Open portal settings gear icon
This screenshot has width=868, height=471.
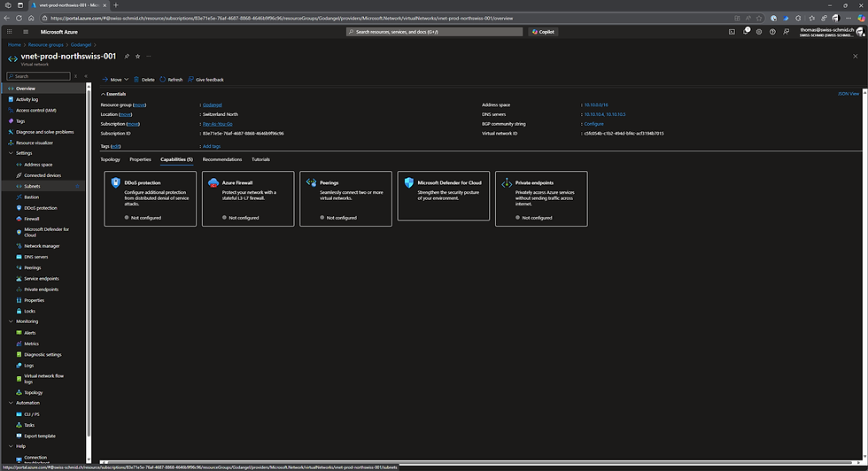pos(759,32)
